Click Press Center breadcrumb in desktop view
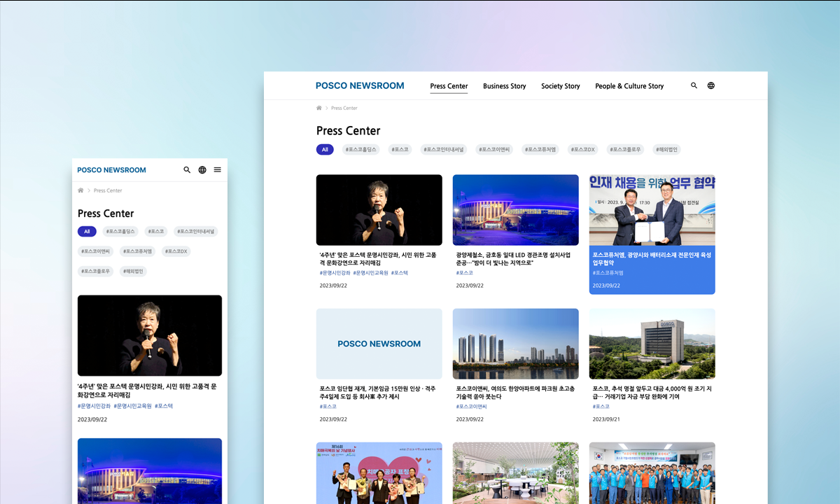Viewport: 840px width, 504px height. [344, 108]
